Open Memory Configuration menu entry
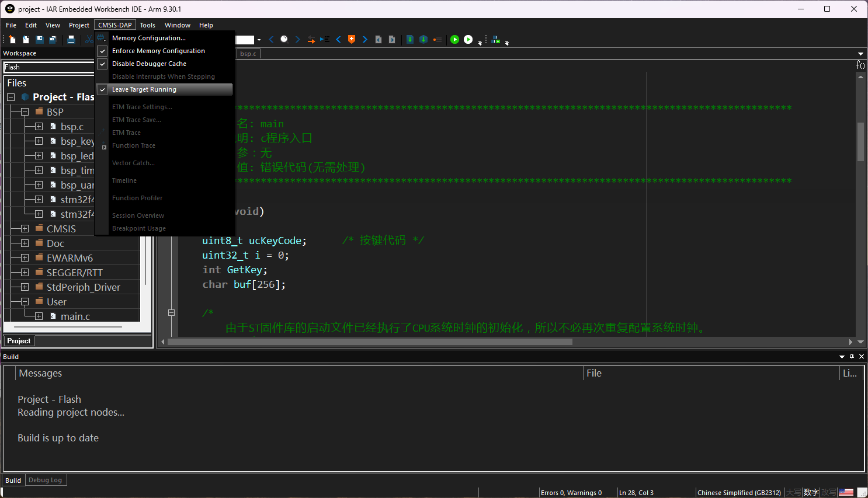The height and width of the screenshot is (498, 868). (148, 38)
